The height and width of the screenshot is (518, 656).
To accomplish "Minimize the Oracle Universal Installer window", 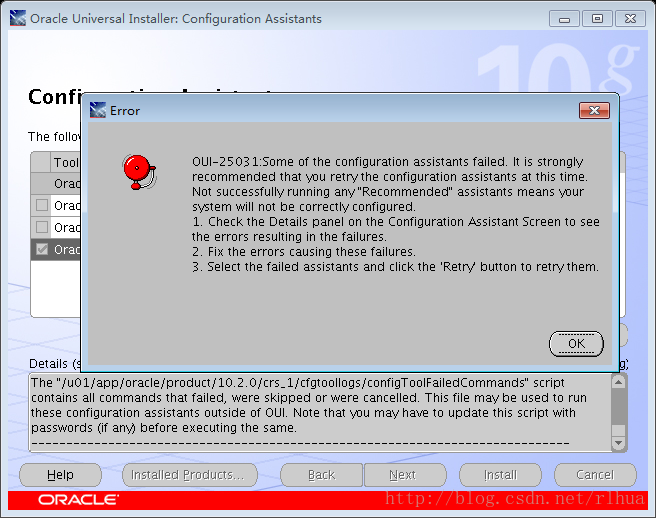I will [564, 19].
